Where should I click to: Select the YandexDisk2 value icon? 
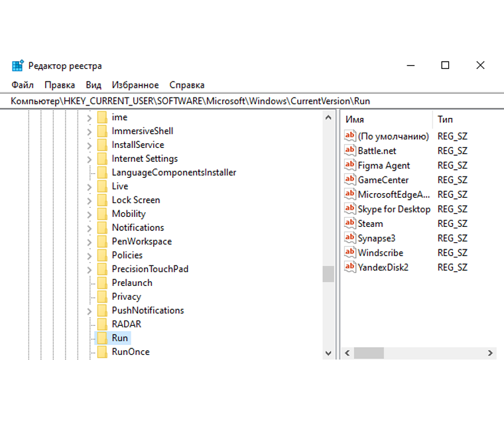coord(350,267)
